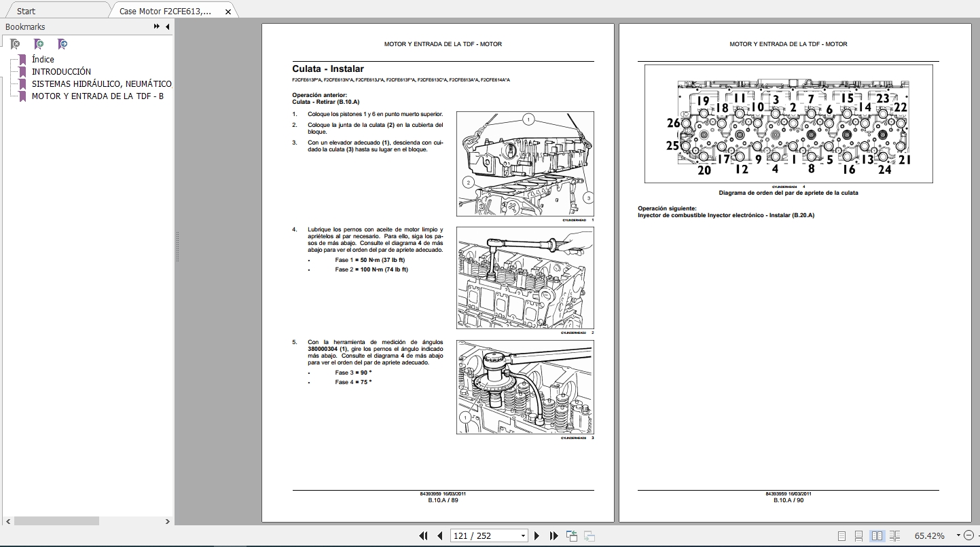Image resolution: width=980 pixels, height=547 pixels.
Task: Click the tightening order diagram on page 90
Action: click(788, 124)
